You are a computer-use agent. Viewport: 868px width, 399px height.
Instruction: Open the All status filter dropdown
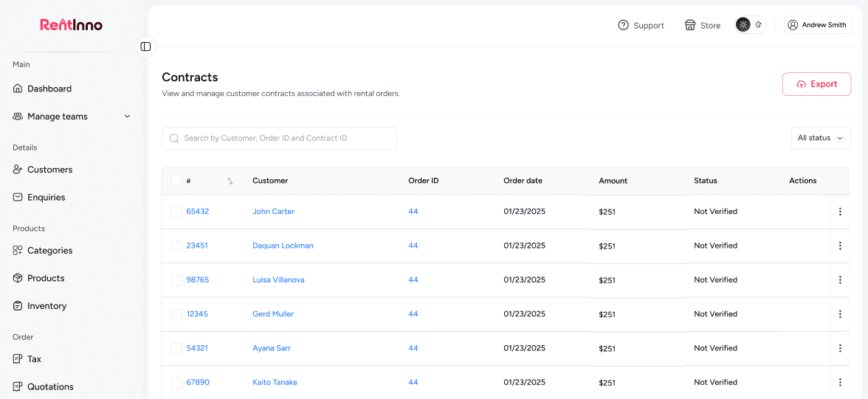(x=821, y=138)
